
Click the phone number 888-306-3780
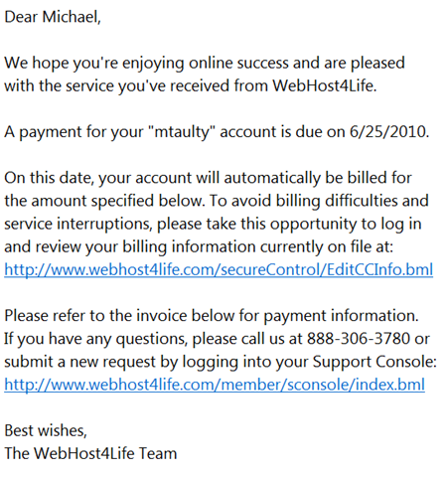(359, 339)
